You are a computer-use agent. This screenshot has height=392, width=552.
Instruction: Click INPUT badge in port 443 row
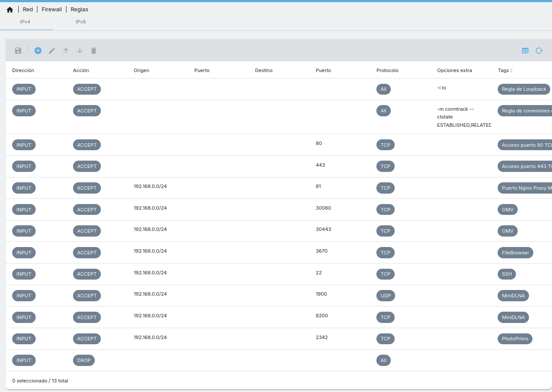pos(24,166)
